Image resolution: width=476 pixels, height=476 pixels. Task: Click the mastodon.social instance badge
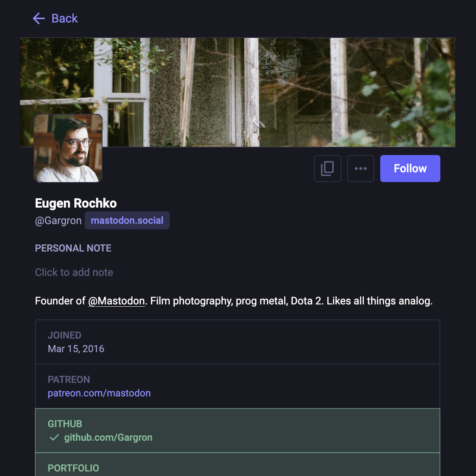coord(127,220)
